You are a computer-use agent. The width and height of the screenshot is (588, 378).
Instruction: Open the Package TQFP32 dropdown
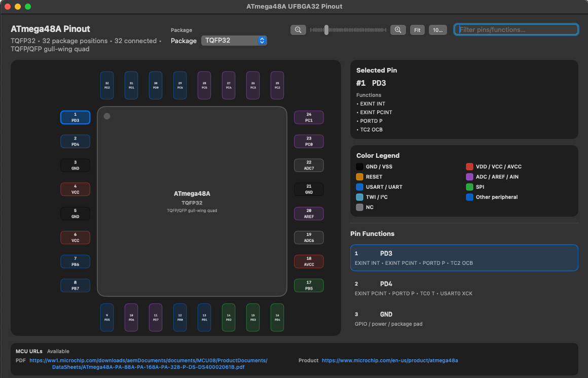click(x=234, y=41)
